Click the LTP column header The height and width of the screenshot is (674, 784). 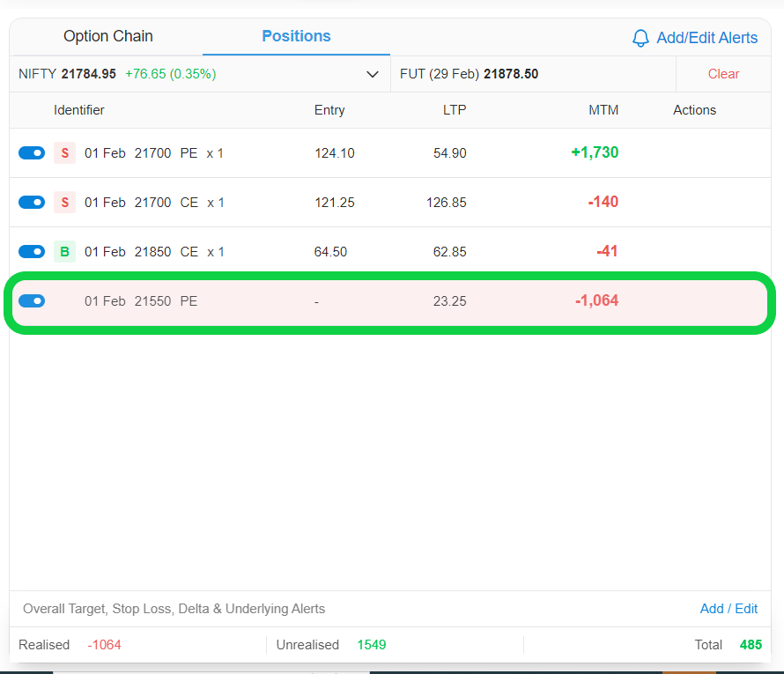(455, 110)
